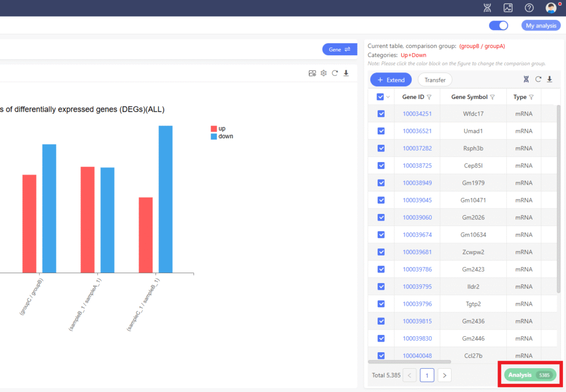The height and width of the screenshot is (392, 566).
Task: Open the My analysis tab
Action: (x=541, y=25)
